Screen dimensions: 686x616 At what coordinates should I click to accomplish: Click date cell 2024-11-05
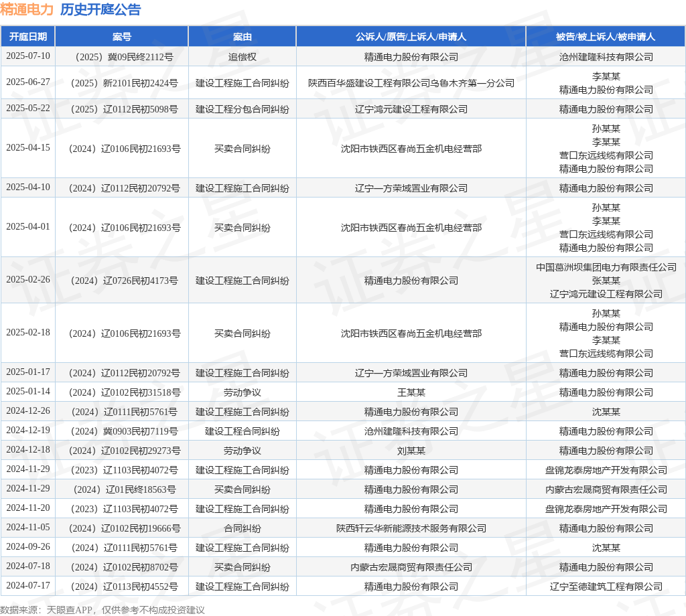[28, 527]
